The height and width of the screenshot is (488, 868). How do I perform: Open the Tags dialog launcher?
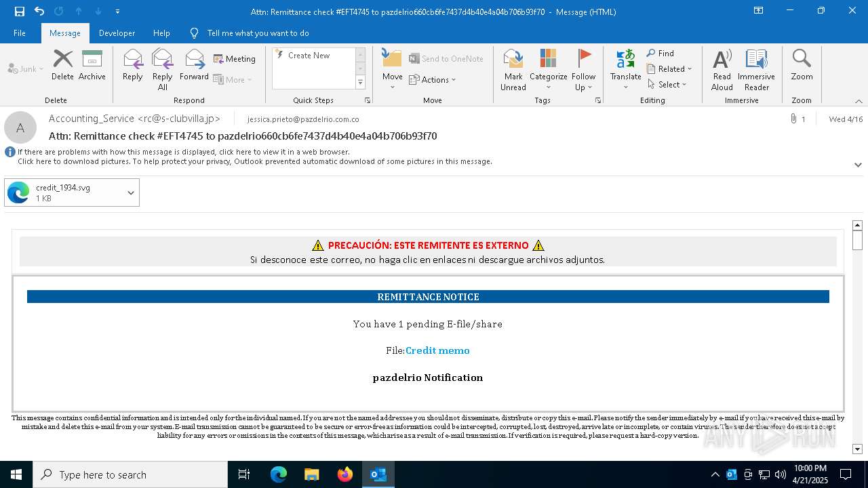[x=598, y=100]
